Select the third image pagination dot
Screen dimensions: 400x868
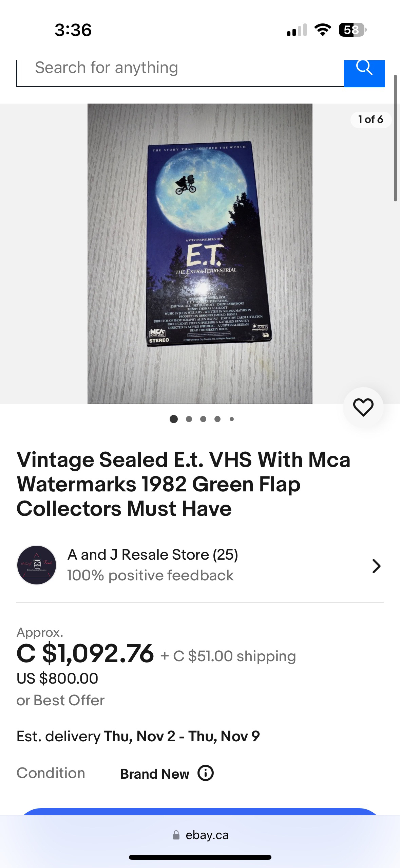(203, 419)
